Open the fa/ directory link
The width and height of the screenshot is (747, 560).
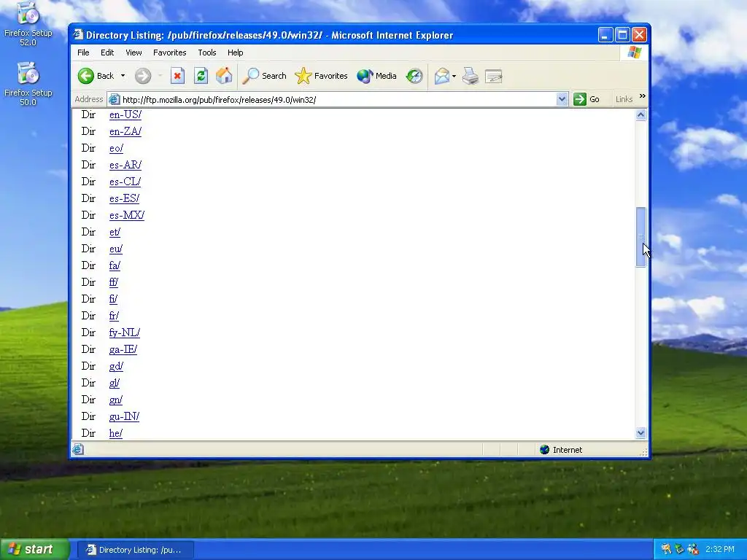[115, 265]
